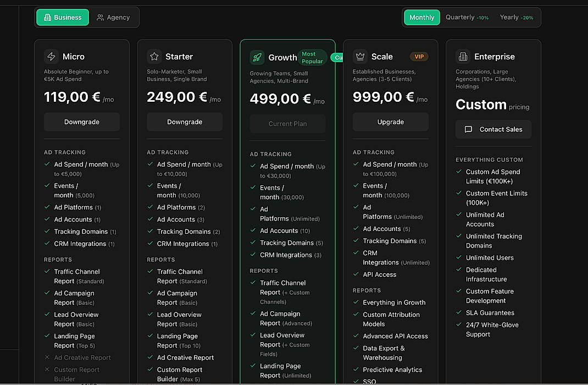Screen dimensions: 588x385
Task: Select Quarterly billing with 10% discount
Action: pyautogui.click(x=467, y=17)
